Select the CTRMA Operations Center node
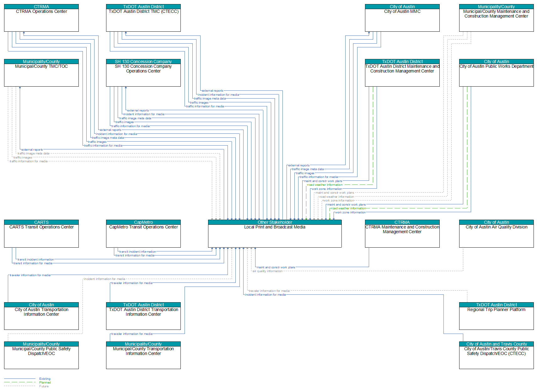 click(41, 18)
